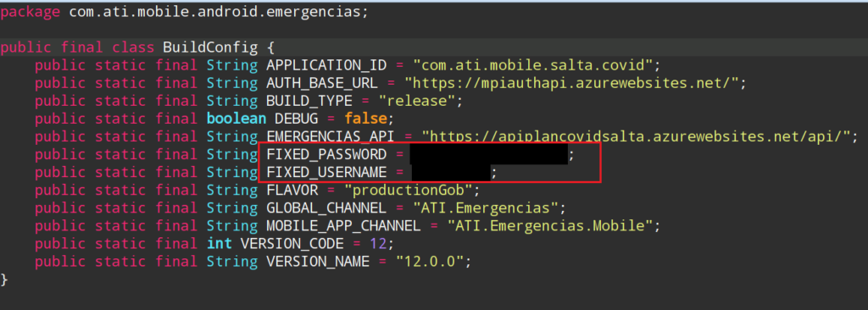Screen dimensions: 868x310
Task: Click the FLAVOR "productionGob" value
Action: pos(408,191)
